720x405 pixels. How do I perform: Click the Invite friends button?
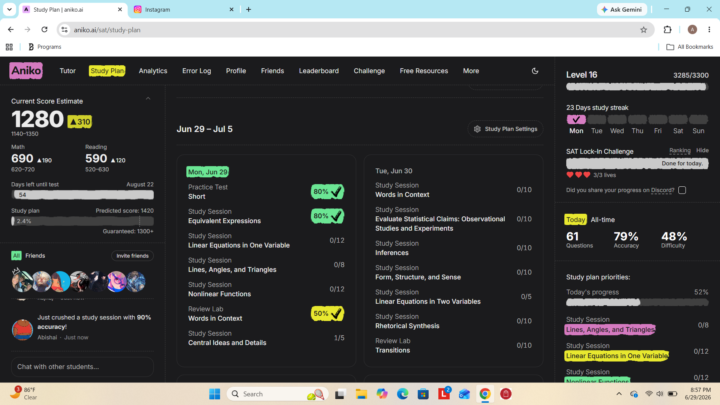point(132,256)
